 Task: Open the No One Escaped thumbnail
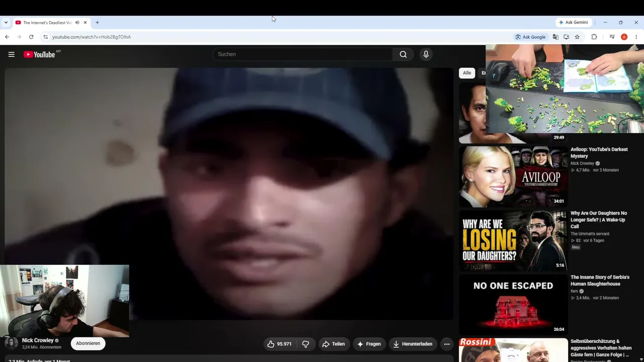tap(513, 305)
